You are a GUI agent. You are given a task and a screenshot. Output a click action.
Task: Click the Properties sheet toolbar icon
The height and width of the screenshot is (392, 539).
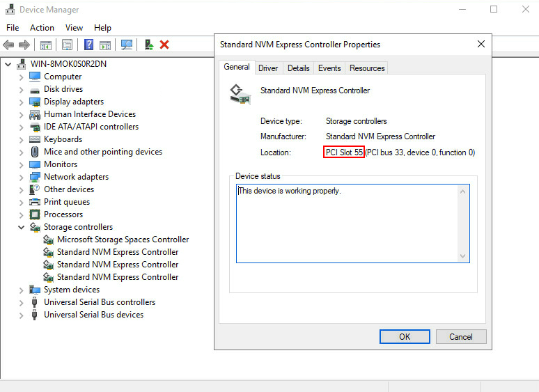[67, 45]
